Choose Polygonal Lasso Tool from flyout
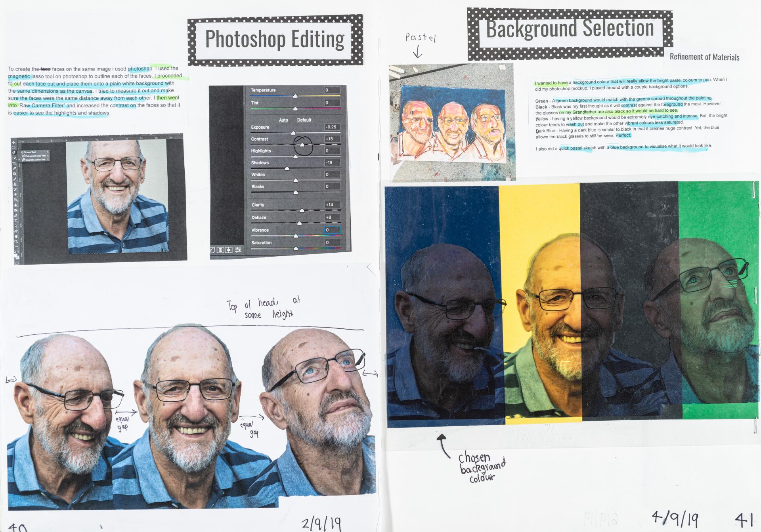The image size is (761, 532). click(35, 156)
